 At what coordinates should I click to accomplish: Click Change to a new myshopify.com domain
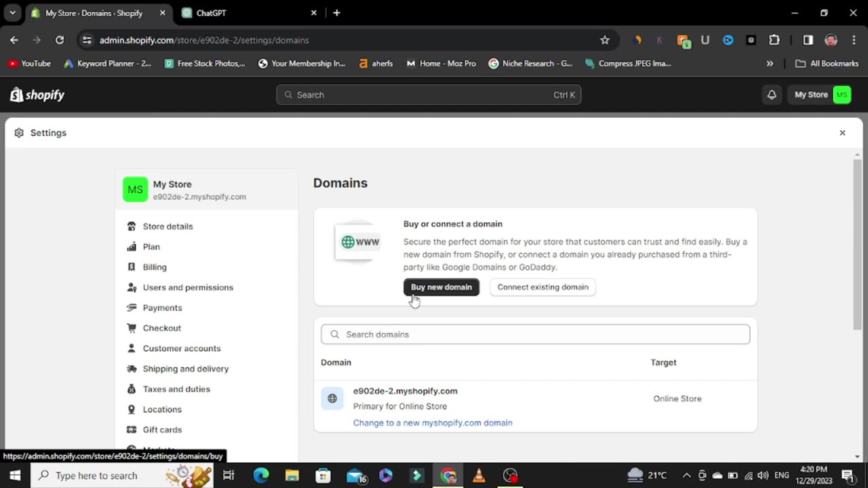[x=433, y=423]
